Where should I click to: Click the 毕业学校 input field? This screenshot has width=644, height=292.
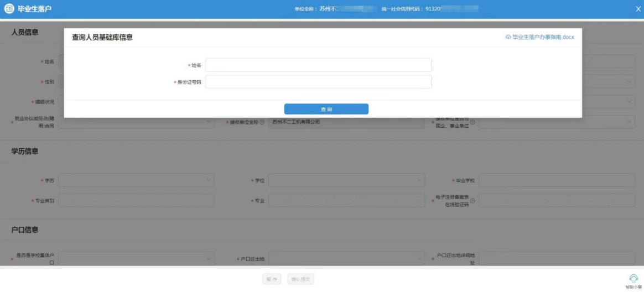[557, 180]
